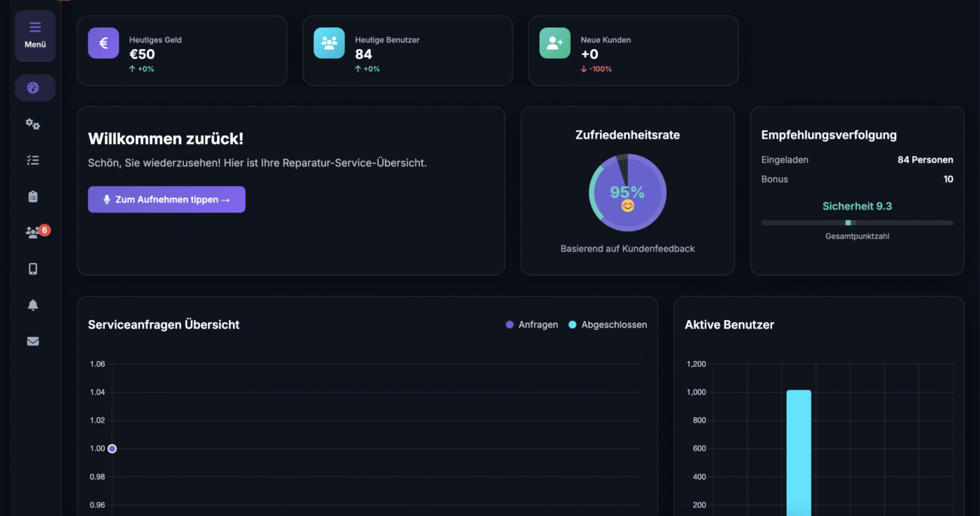
Task: Click the Neue Kunden add-user icon
Action: [555, 43]
